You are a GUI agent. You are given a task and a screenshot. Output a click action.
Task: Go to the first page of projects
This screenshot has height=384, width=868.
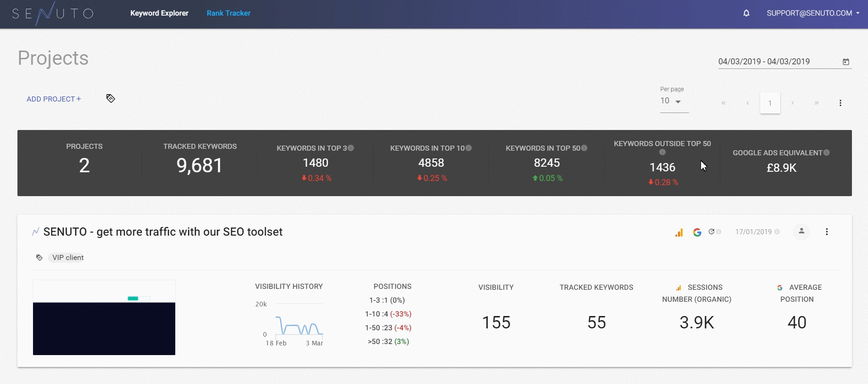723,103
